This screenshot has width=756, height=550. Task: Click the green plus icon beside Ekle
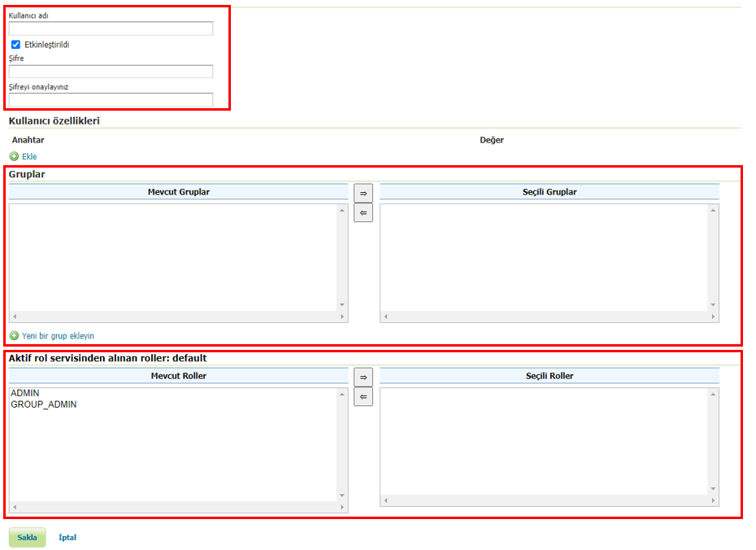pos(14,156)
